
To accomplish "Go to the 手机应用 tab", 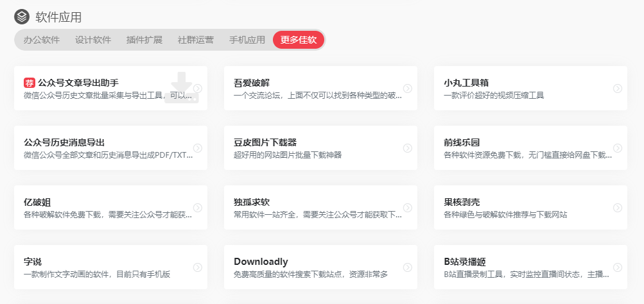I will 247,40.
